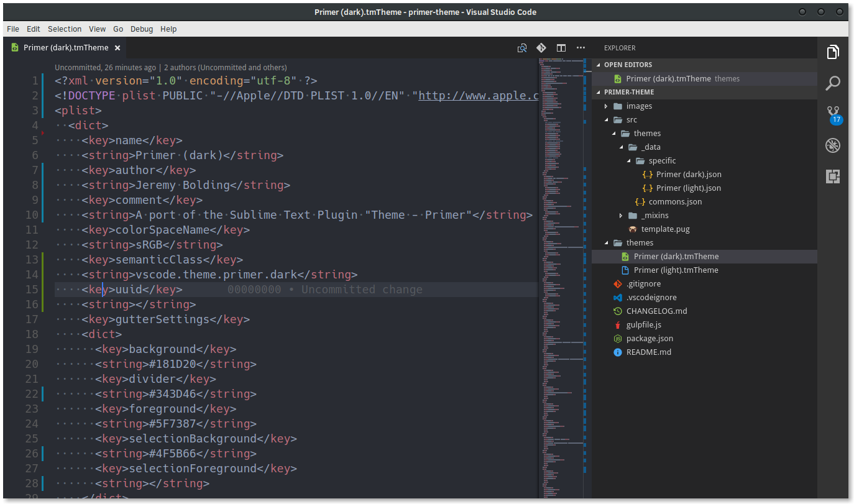Viewport: 854px width, 504px height.
Task: Close the Primer (dark).tmTheme tab
Action: (117, 48)
